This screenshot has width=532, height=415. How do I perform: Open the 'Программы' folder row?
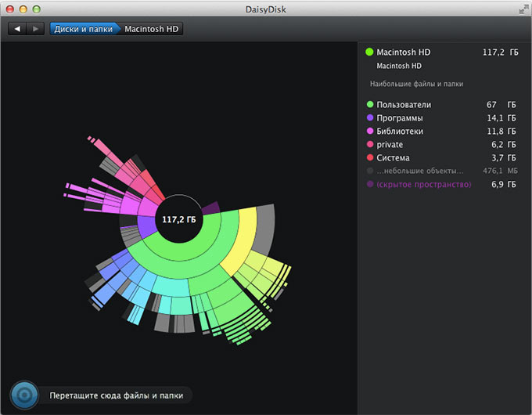click(x=441, y=117)
